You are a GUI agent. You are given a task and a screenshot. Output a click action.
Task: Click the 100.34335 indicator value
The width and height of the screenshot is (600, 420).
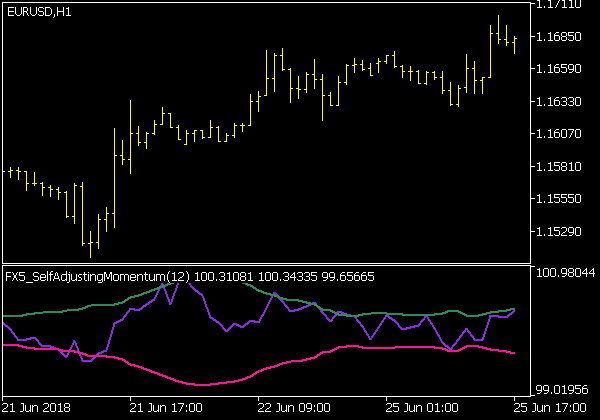pos(287,277)
